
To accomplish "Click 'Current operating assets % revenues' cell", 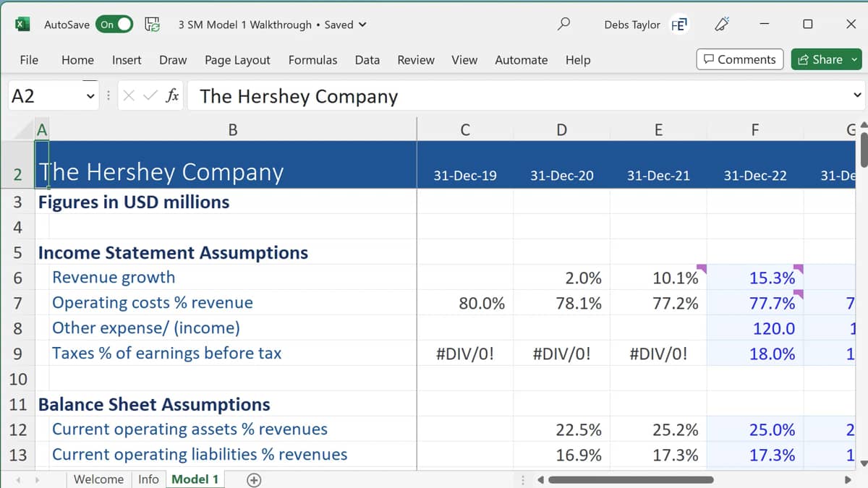I will [190, 429].
